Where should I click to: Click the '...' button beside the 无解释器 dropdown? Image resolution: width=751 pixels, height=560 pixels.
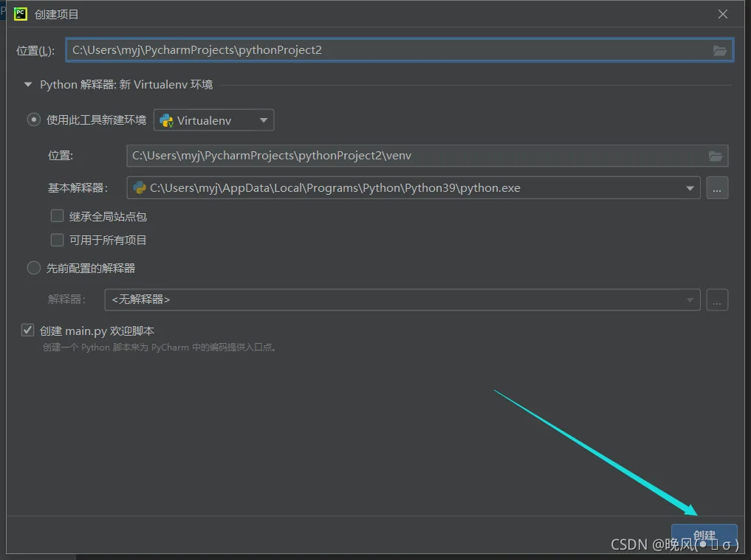click(716, 300)
